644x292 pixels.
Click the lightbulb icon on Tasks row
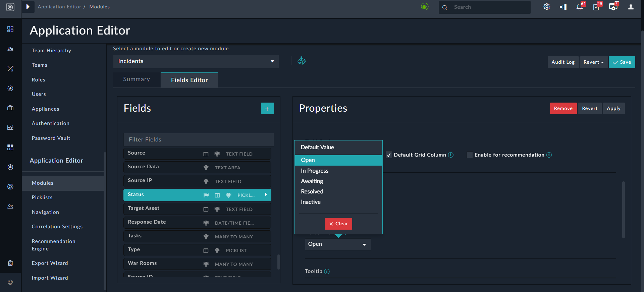[x=206, y=237]
